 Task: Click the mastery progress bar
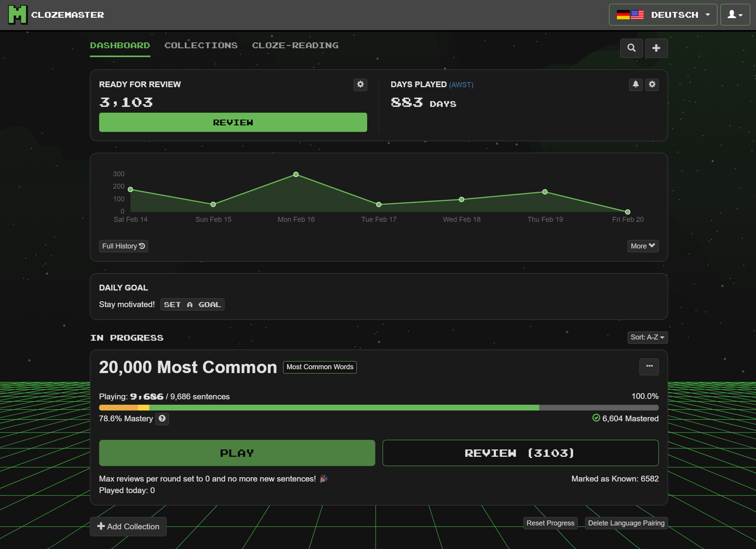[x=378, y=407]
